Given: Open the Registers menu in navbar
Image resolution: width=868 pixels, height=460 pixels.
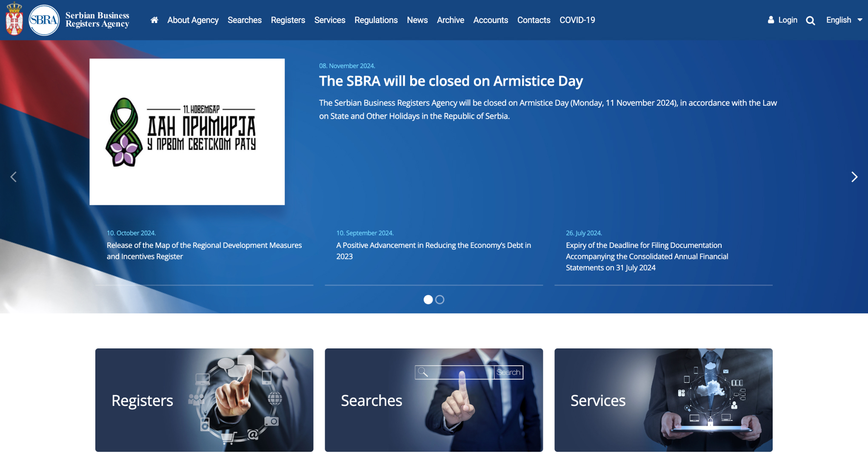Looking at the screenshot, I should point(288,20).
